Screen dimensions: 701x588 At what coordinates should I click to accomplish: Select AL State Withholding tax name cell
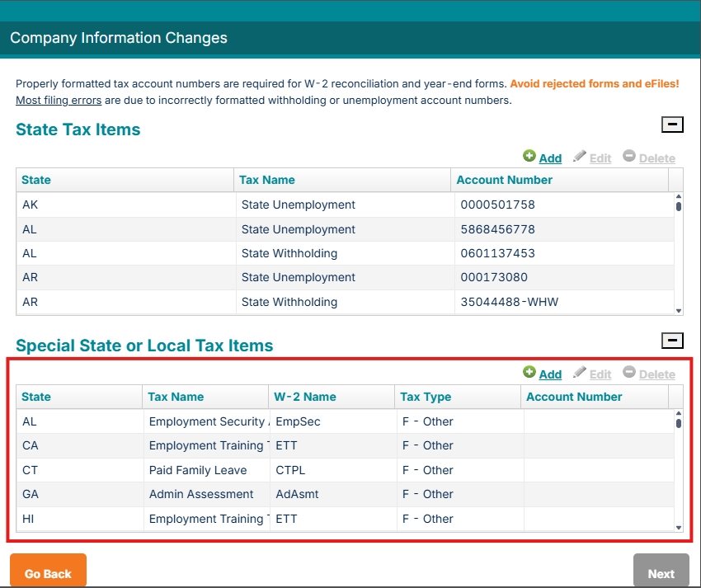[345, 253]
